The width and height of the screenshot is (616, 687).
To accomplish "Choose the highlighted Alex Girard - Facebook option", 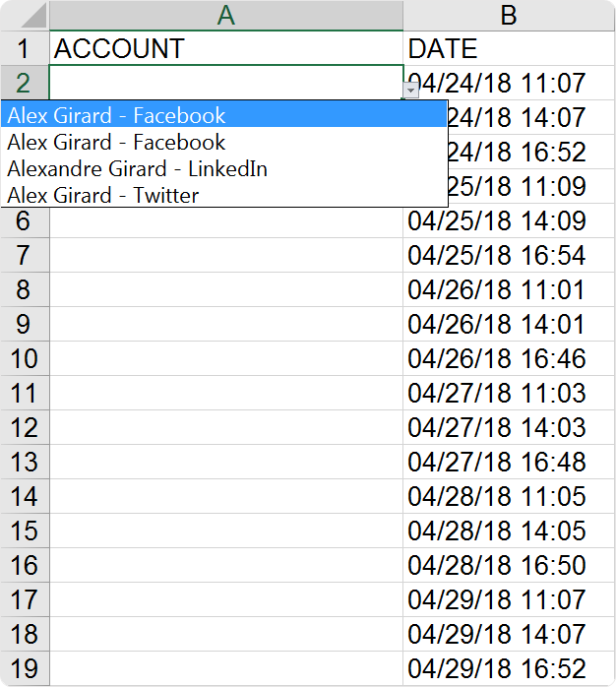I will pos(224,115).
